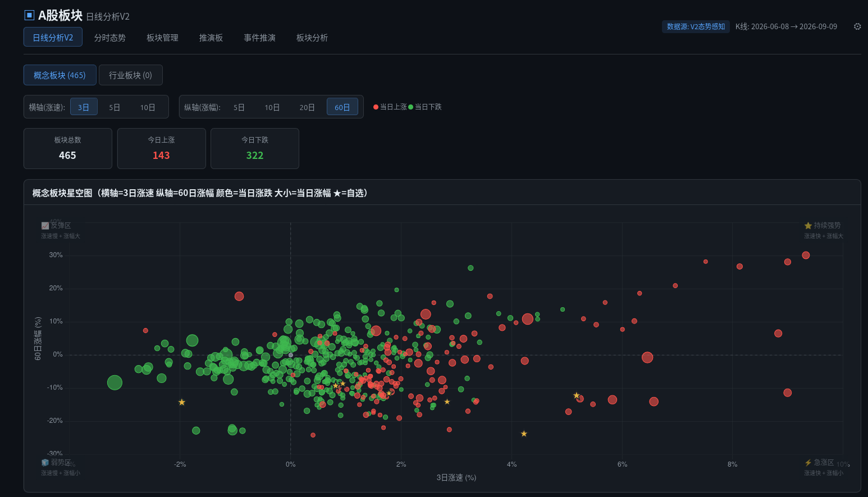Go to the 推演板 tab
Viewport: 868px width, 497px height.
pos(211,38)
